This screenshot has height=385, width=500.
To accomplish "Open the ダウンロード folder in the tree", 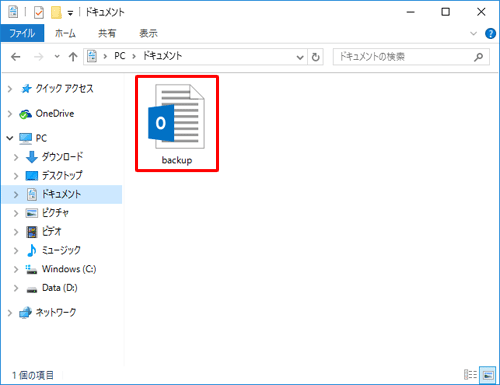I will 62,157.
